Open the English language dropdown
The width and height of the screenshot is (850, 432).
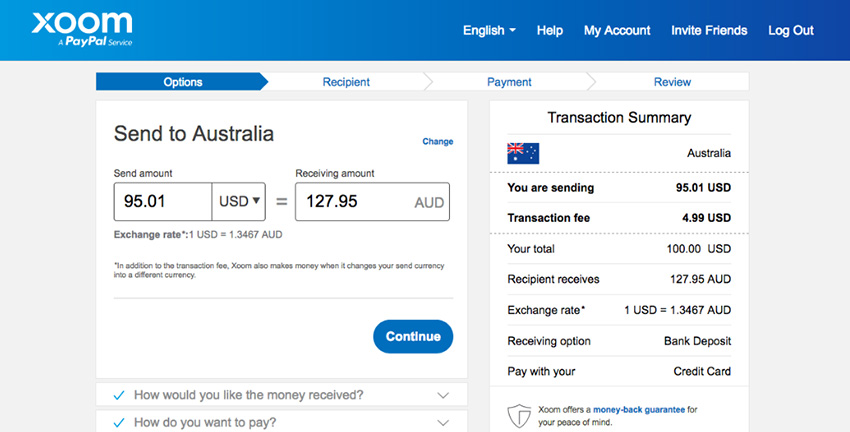coord(489,30)
